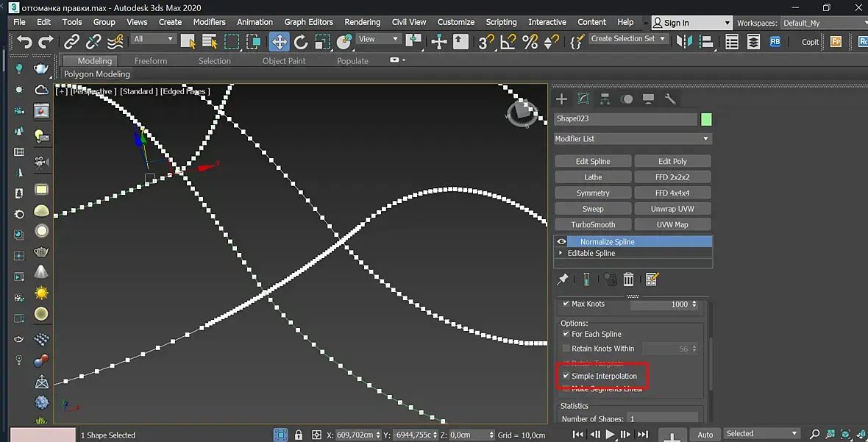Open the Modifiers menu
The height and width of the screenshot is (442, 868).
coord(209,22)
